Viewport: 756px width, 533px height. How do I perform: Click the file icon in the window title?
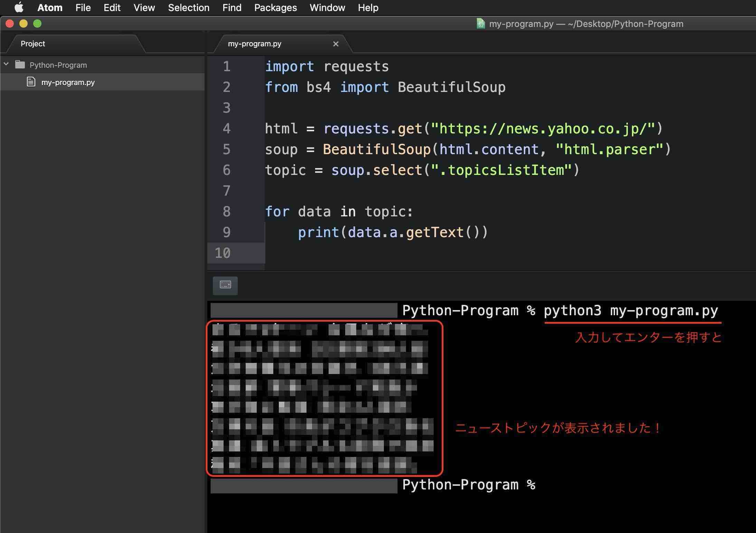point(481,24)
